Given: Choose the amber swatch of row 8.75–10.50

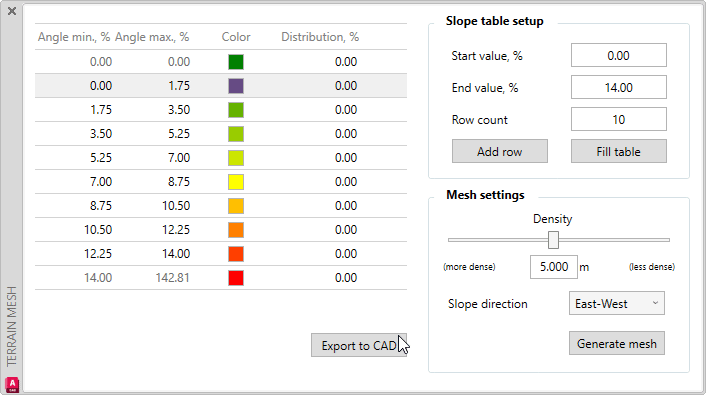Looking at the screenshot, I should click(236, 206).
